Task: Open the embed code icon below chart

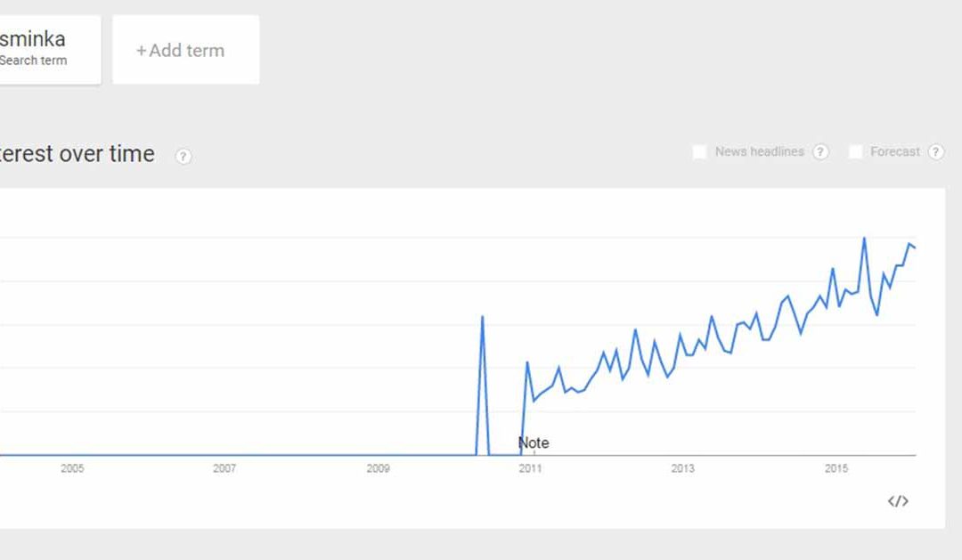Action: 898,501
